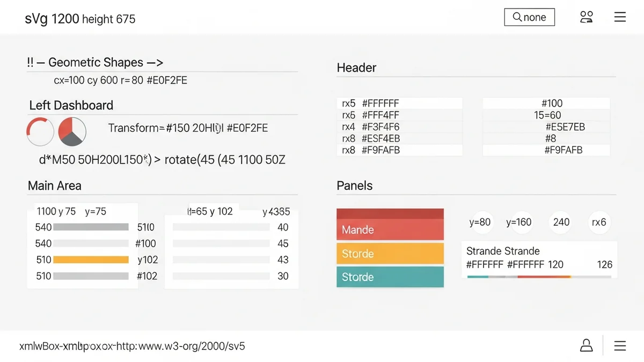Open the top-right hamburger menu
The height and width of the screenshot is (362, 644).
[x=620, y=17]
